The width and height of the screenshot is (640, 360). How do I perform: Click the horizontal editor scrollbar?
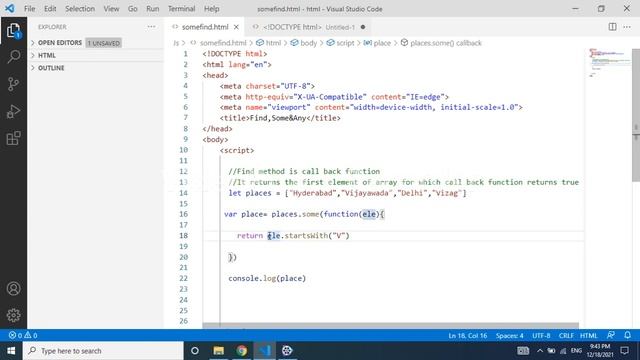click(x=390, y=325)
